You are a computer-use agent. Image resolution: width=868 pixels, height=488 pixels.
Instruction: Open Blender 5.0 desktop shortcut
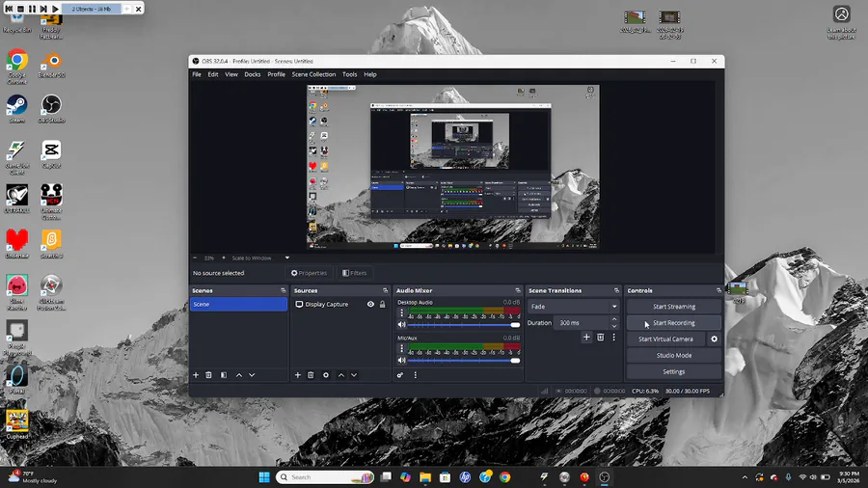pyautogui.click(x=51, y=65)
